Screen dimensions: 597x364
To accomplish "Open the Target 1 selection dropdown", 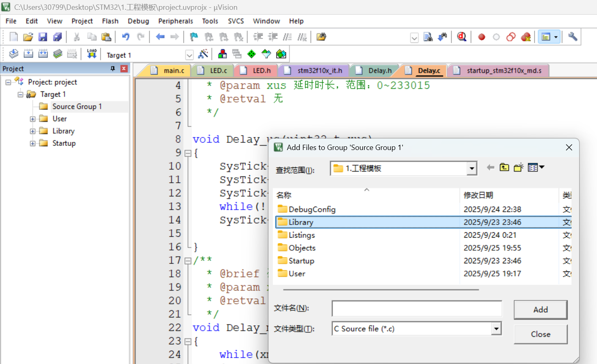I will [x=189, y=55].
